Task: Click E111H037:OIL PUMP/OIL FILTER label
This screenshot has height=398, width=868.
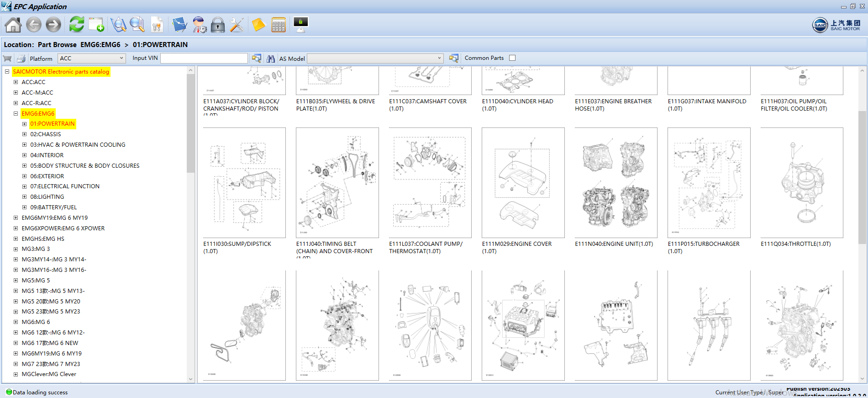Action: [x=794, y=105]
